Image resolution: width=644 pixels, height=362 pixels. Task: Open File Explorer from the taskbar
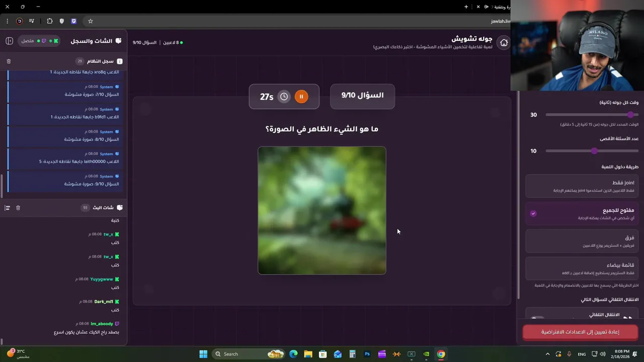[x=308, y=354]
